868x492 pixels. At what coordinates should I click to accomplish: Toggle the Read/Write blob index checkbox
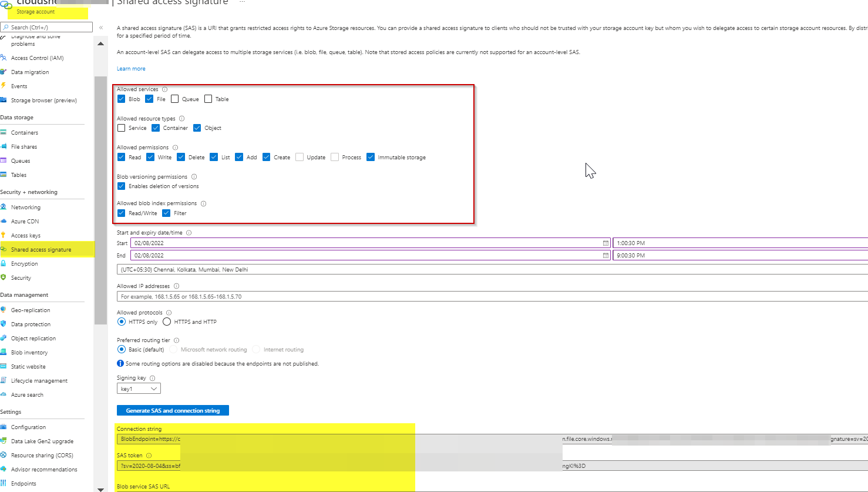(x=121, y=213)
